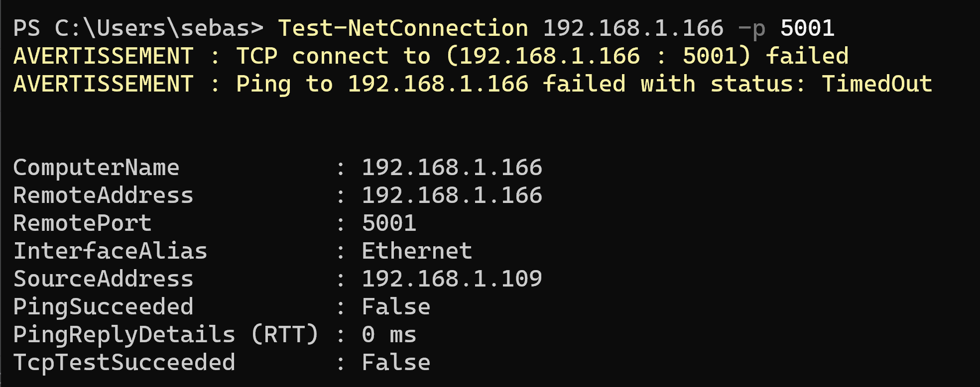Click the ComputerName value 192.168.1.166
This screenshot has height=387, width=980.
(x=452, y=168)
